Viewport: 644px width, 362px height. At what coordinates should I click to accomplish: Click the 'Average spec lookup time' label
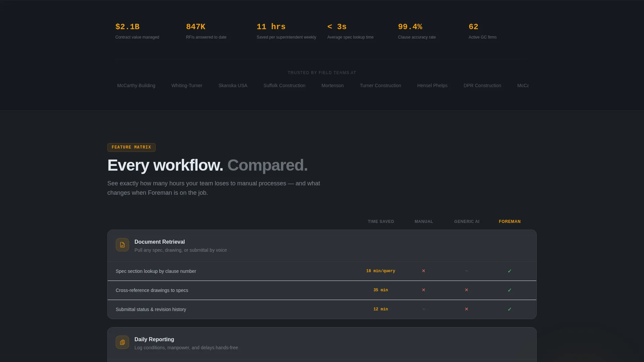[x=351, y=37]
